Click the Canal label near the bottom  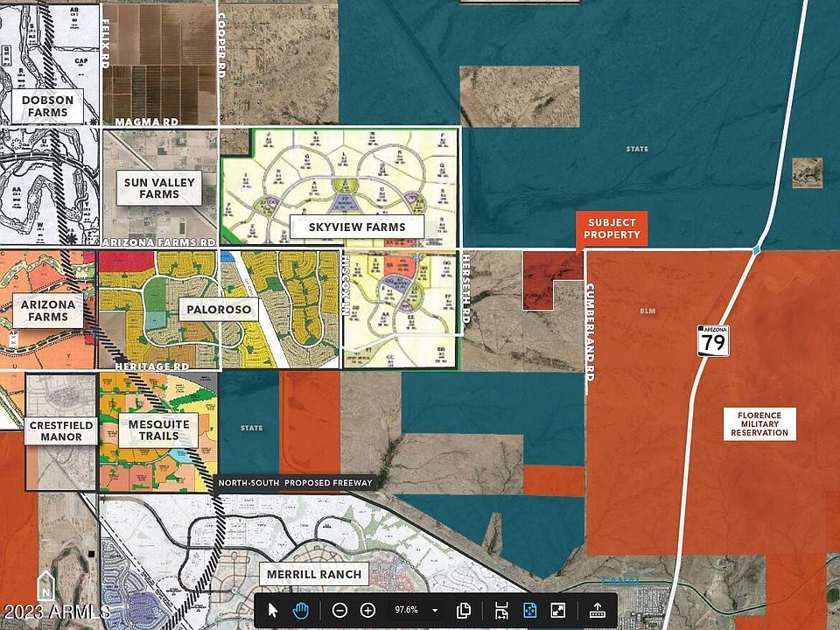621,581
